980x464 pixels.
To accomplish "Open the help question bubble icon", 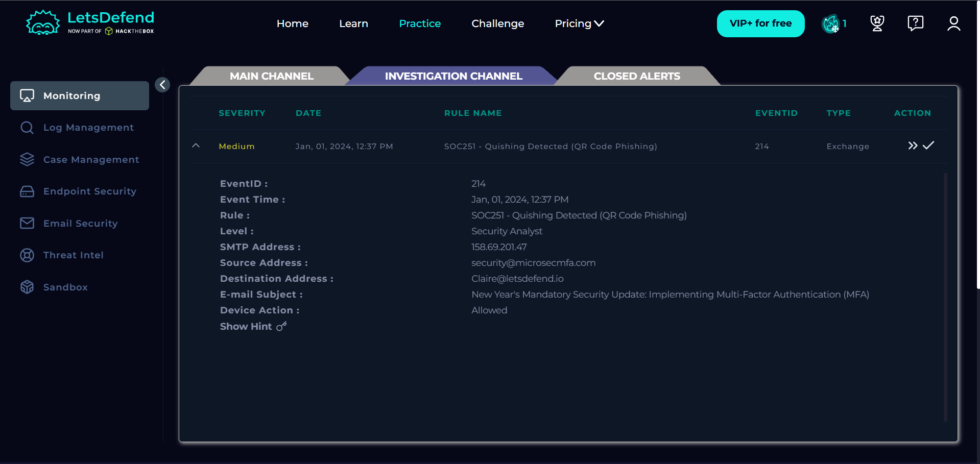I will click(x=916, y=23).
